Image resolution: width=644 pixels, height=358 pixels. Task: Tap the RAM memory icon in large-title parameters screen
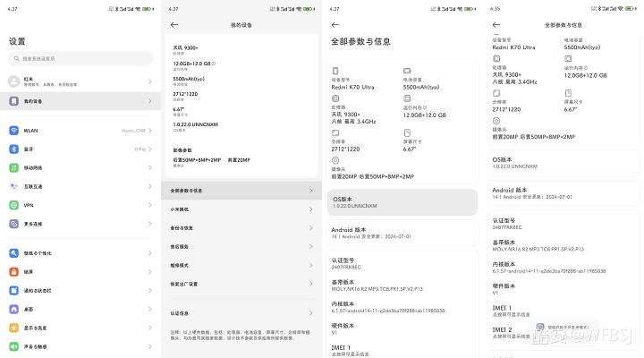[x=407, y=98]
